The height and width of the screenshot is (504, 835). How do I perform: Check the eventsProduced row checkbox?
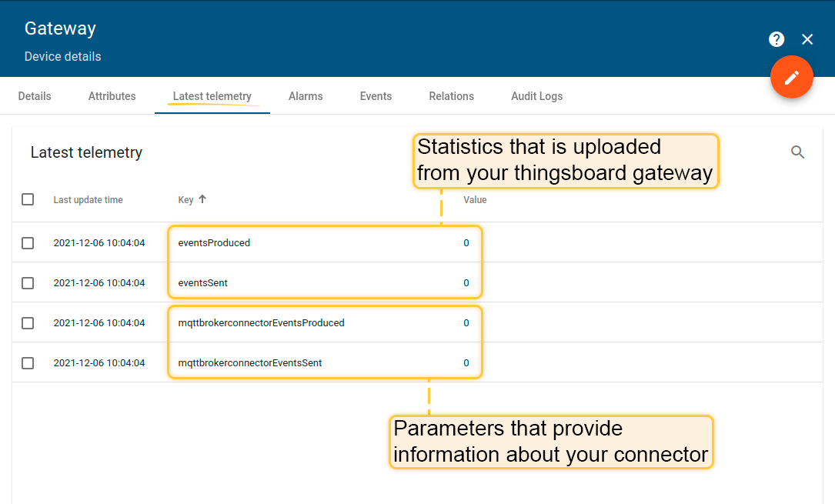click(x=28, y=243)
